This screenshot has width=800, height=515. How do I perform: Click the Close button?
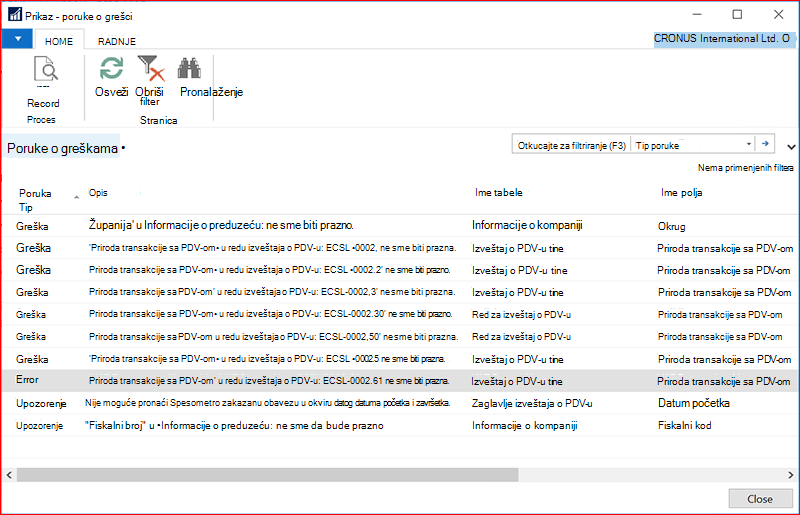(760, 499)
